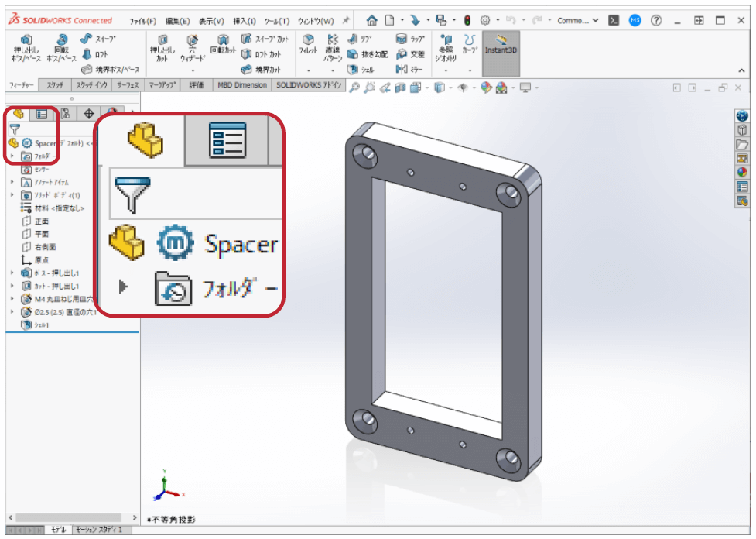The image size is (756, 539).
Task: Click the feature tree filter funnel icon
Action: coord(15,129)
